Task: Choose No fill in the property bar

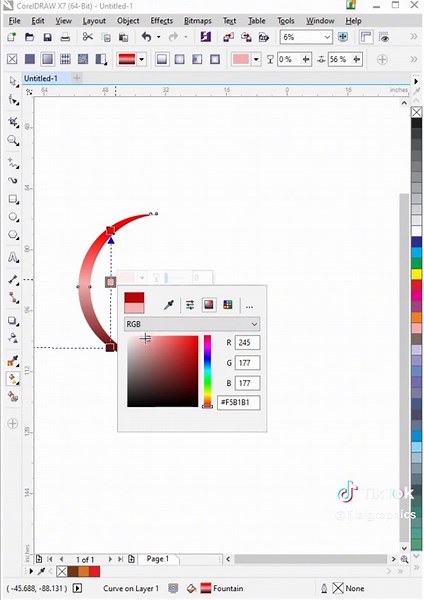Action: coord(12,59)
